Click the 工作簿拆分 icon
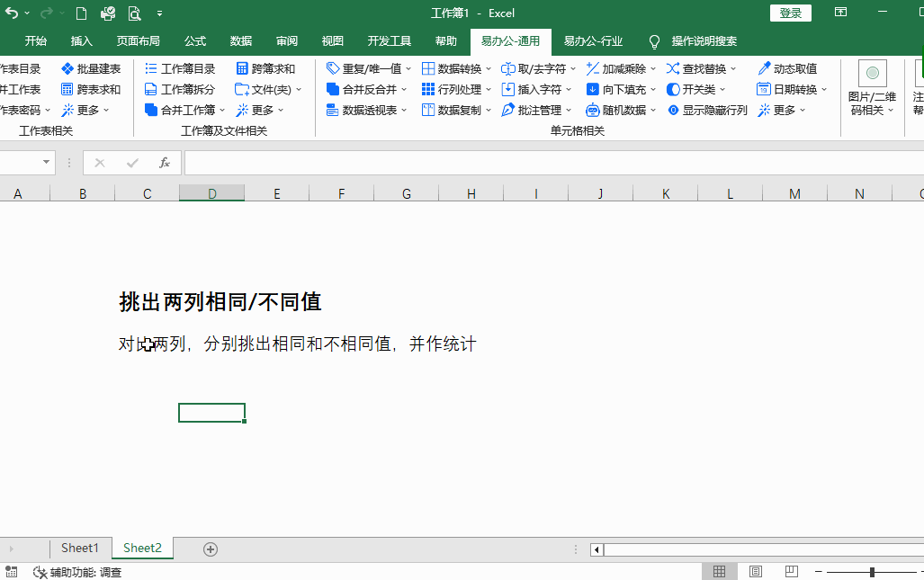 tap(151, 90)
